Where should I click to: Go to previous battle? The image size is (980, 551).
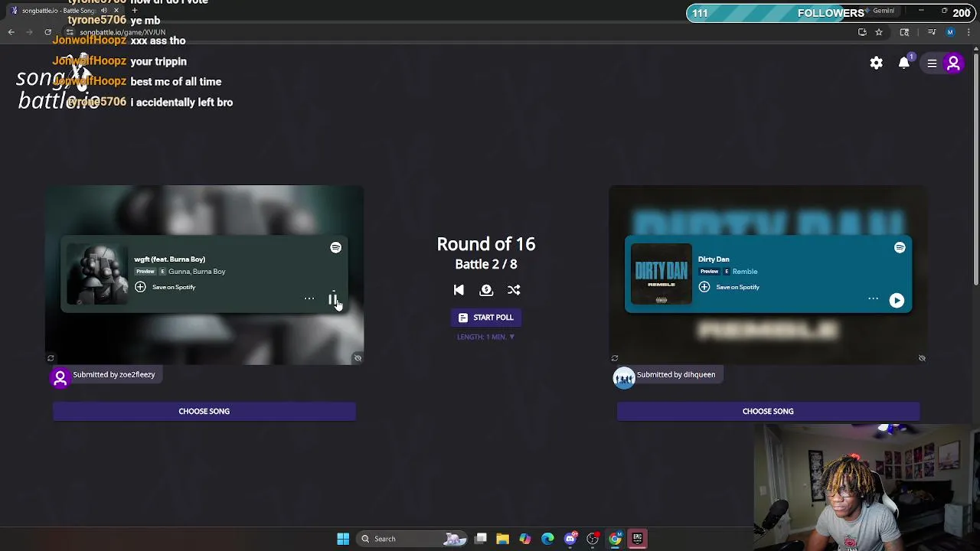[459, 290]
